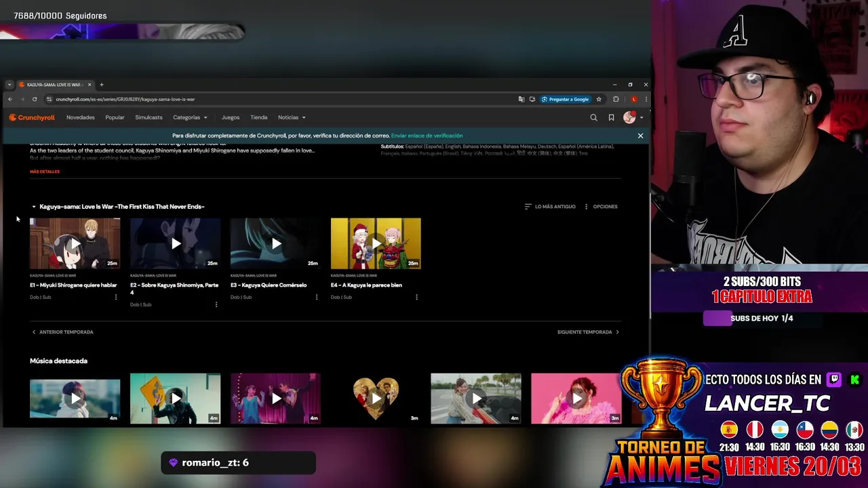Viewport: 868px width, 488px height.
Task: Open 'E3 - Kaguya Quiere Comérselo' title
Action: pyautogui.click(x=269, y=285)
